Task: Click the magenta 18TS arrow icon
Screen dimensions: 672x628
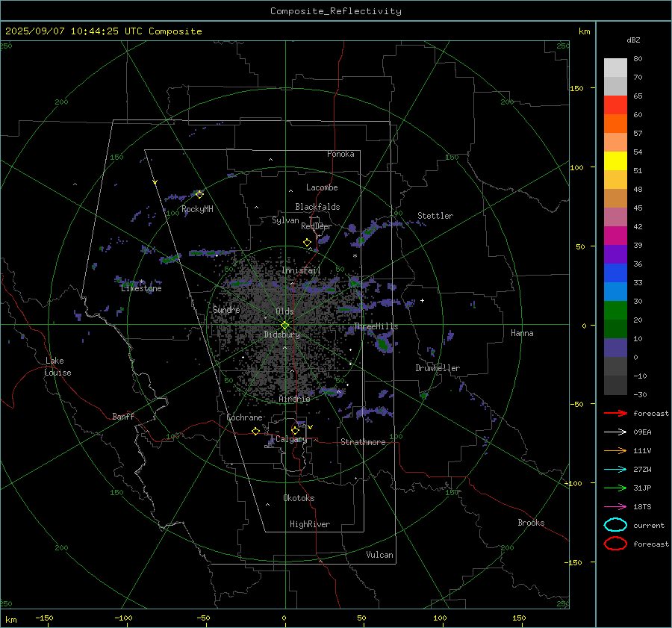Action: click(615, 507)
